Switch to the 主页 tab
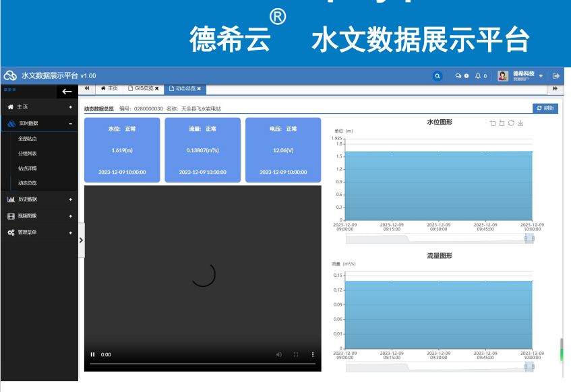The height and width of the screenshot is (392, 571). click(x=109, y=88)
